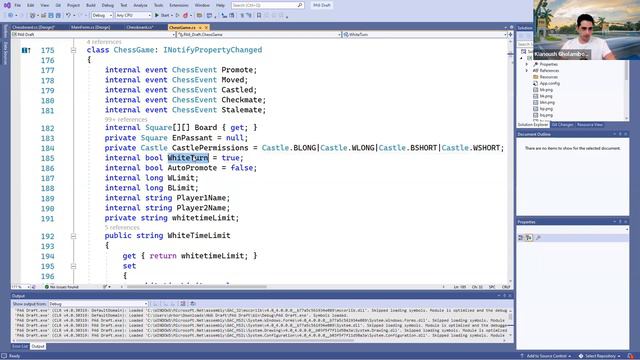Select the Output tab at bottom

(x=38, y=347)
